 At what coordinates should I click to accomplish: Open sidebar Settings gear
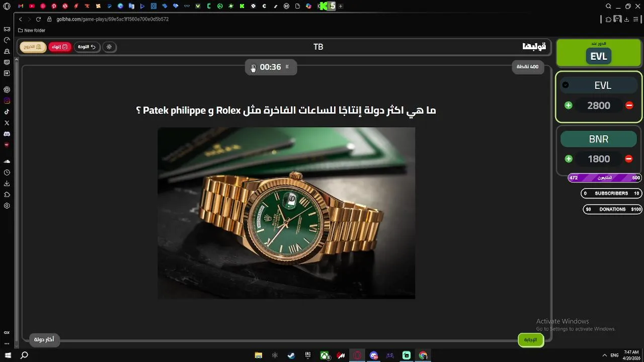click(x=7, y=206)
